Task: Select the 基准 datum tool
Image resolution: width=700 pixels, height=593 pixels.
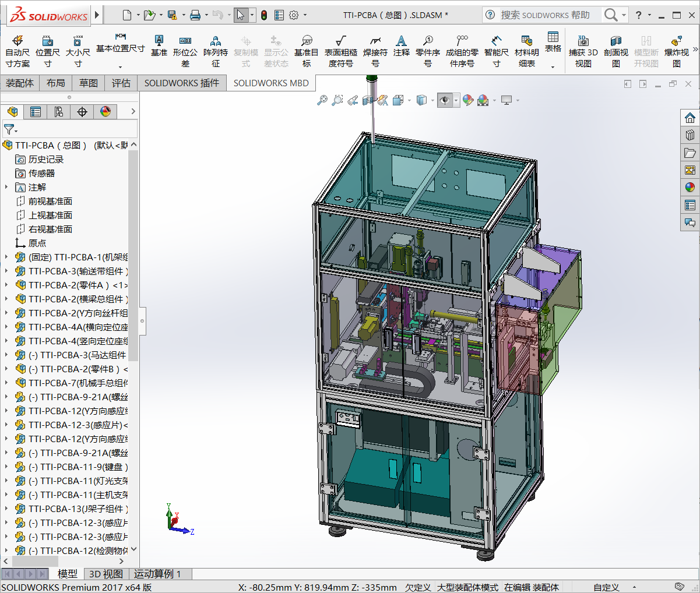Action: pos(159,41)
